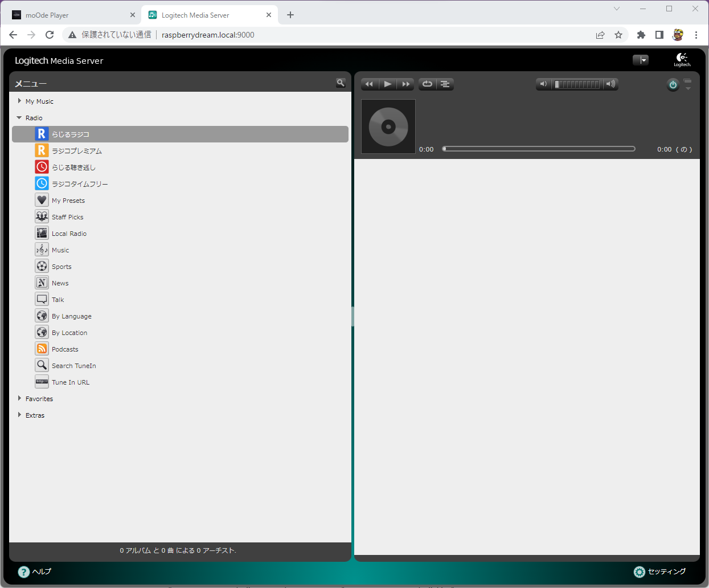Mute with the low volume speaker icon
709x588 pixels.
543,84
